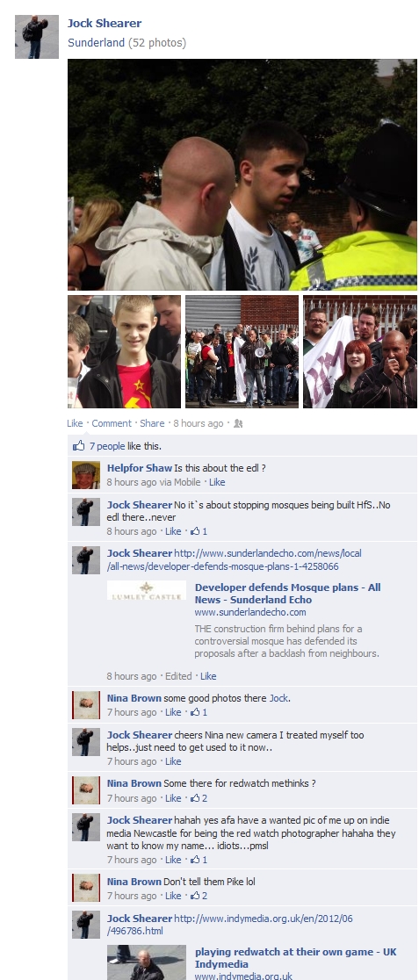Like the album post under the photos

(75, 423)
